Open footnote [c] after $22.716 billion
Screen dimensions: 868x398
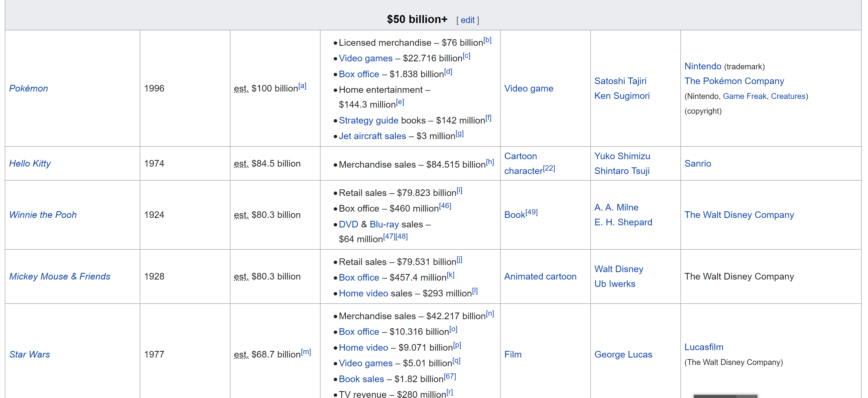pyautogui.click(x=466, y=56)
